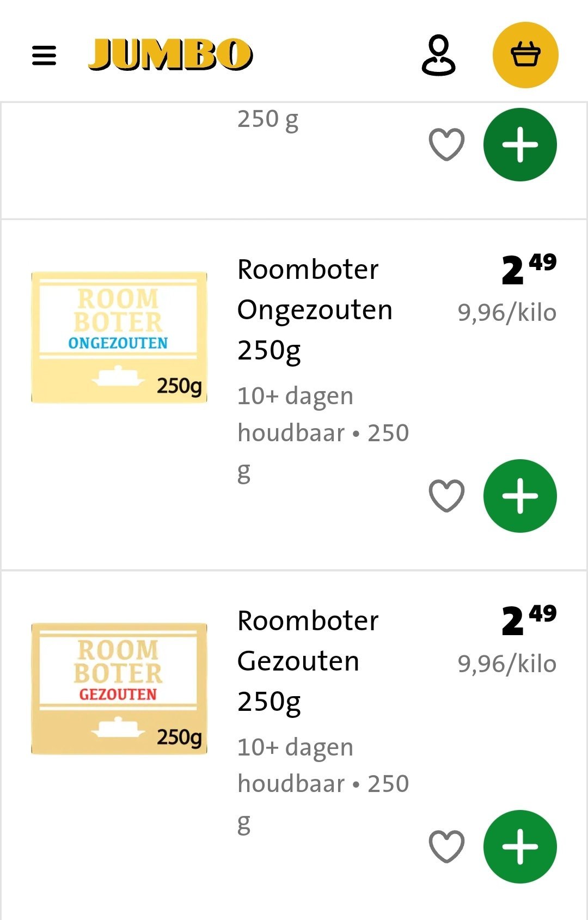Click the 2,49 price of Roomboter Gezouten
588x920 pixels.
click(x=528, y=620)
